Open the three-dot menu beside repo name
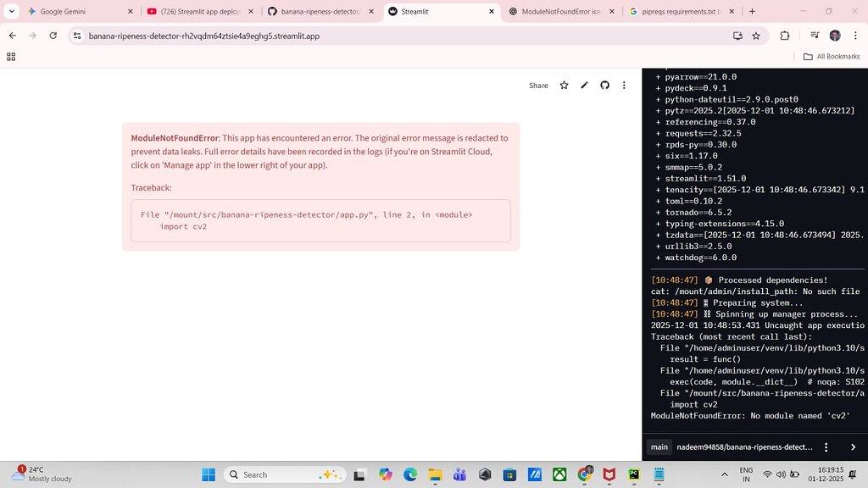Screen dimensions: 868x488 coord(826,446)
